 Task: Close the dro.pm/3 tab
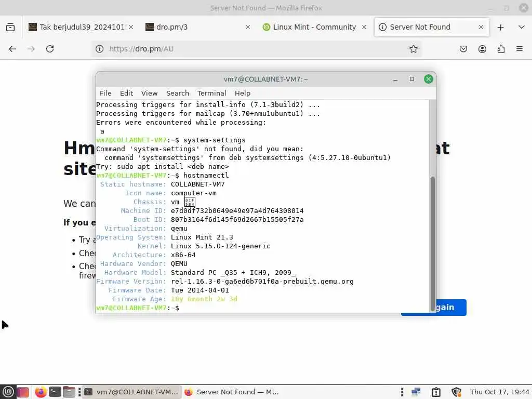248,27
